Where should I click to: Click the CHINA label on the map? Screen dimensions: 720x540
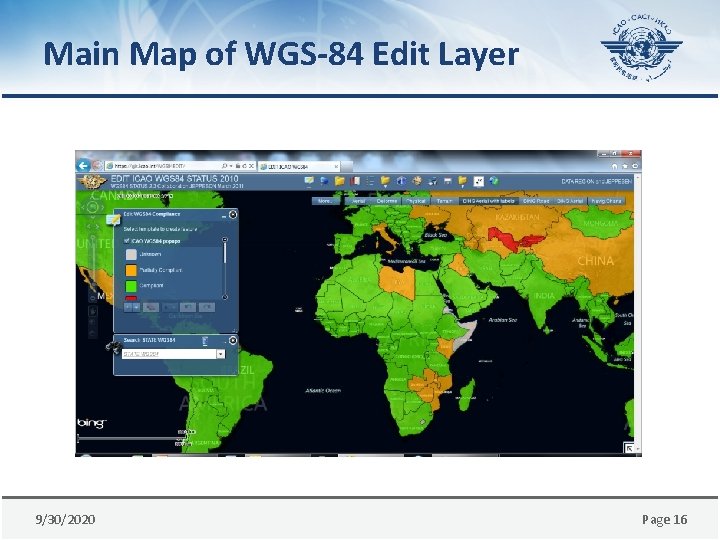click(x=596, y=261)
